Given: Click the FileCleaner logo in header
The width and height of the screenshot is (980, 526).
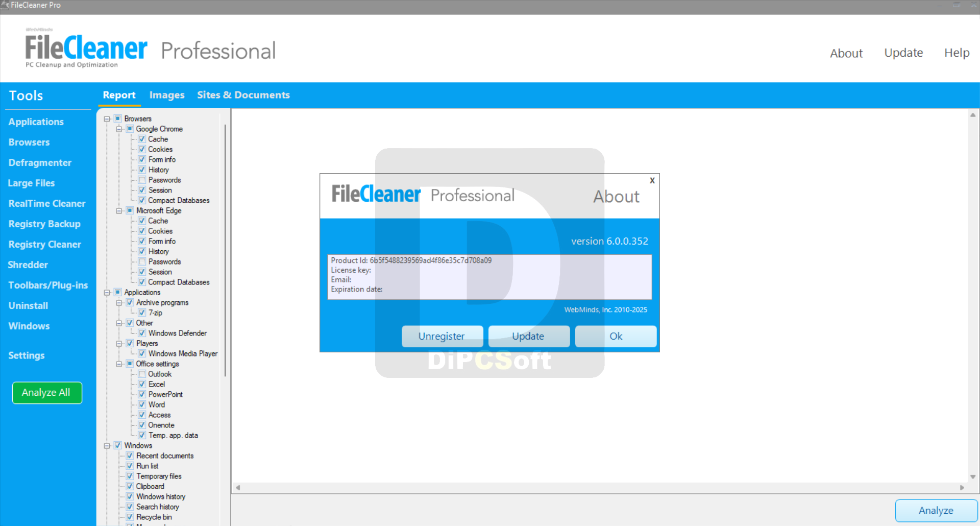Looking at the screenshot, I should pyautogui.click(x=86, y=49).
